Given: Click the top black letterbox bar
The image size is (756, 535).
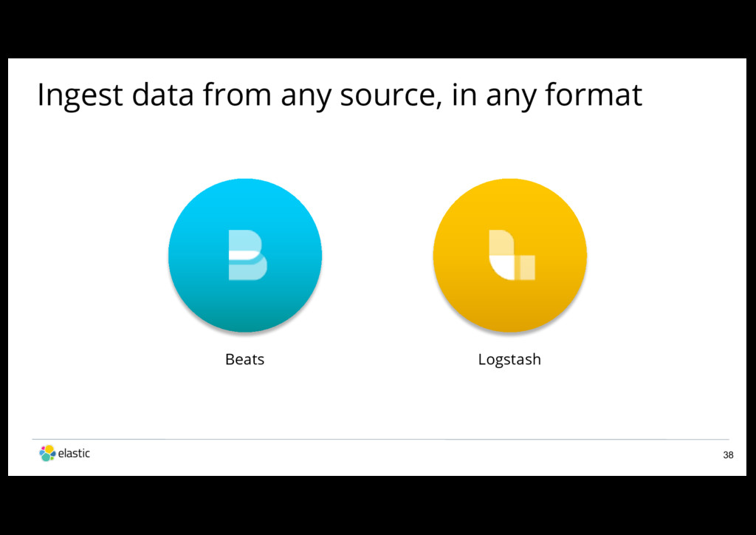Looking at the screenshot, I should tap(378, 29).
